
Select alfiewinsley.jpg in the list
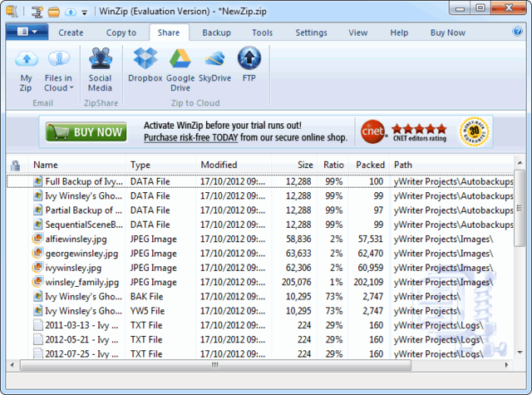260,239
